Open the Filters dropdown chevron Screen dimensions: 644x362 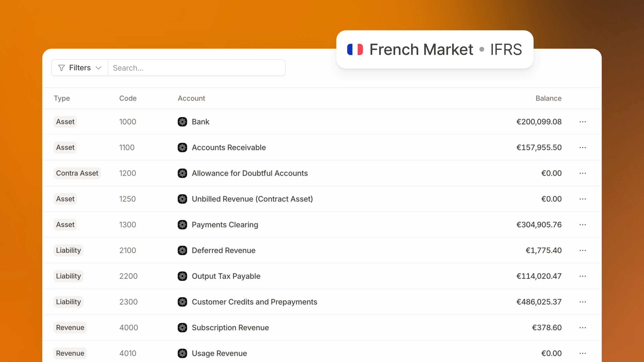coord(99,68)
